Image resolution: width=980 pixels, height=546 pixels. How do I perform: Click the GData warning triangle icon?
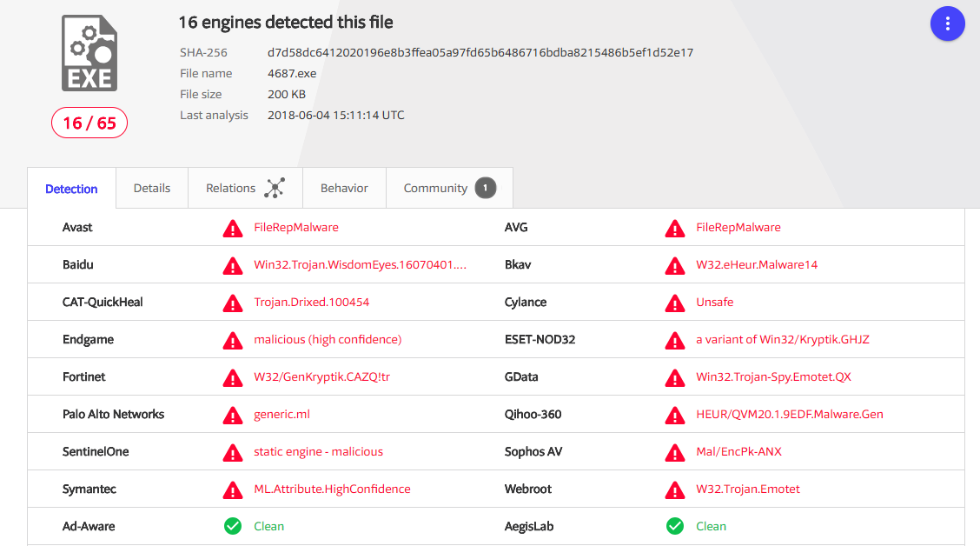pos(675,377)
